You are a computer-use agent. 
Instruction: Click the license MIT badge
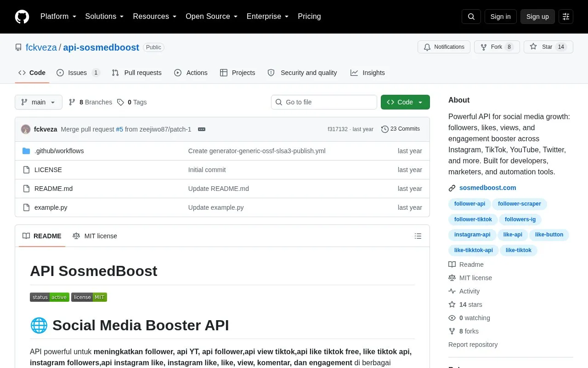click(x=89, y=297)
